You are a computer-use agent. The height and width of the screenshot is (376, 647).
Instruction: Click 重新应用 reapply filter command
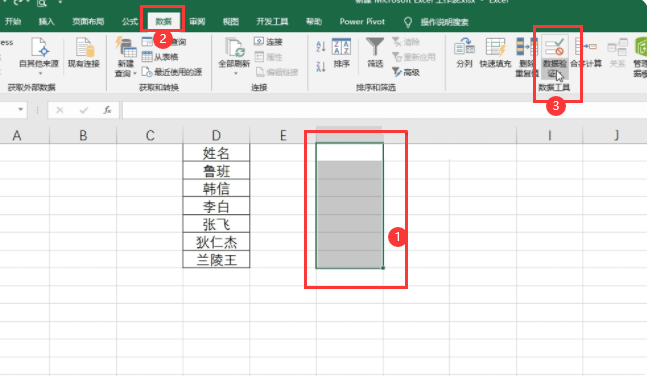click(x=413, y=57)
